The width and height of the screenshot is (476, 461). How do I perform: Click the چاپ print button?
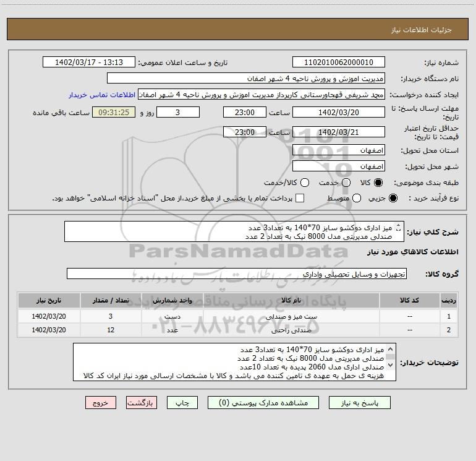[x=182, y=403]
